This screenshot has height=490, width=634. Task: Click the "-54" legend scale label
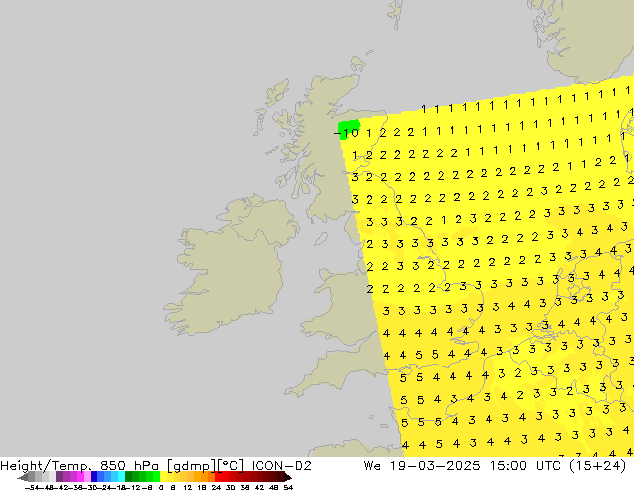32,487
